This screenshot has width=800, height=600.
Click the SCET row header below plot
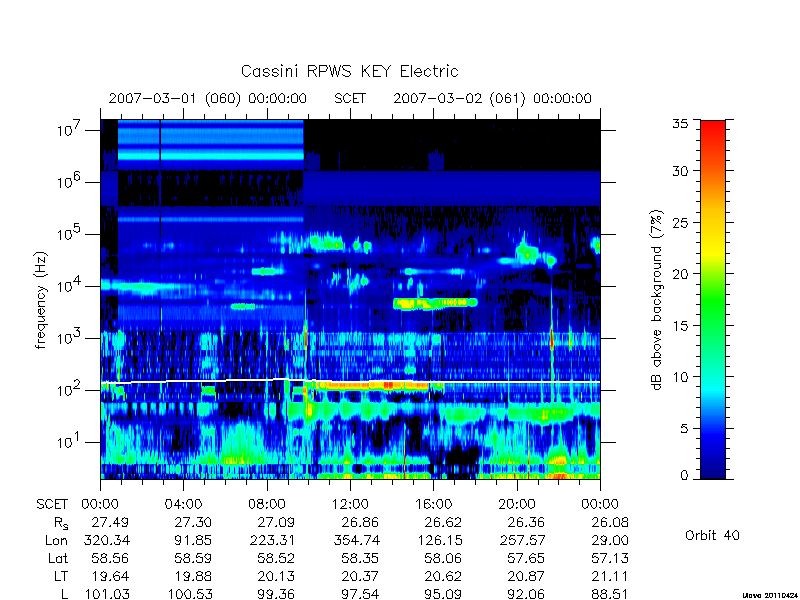coord(52,505)
